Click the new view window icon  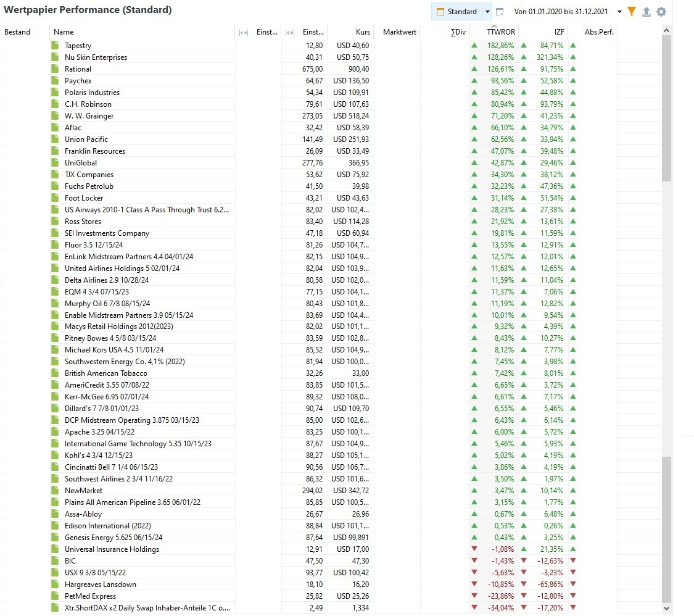click(500, 12)
